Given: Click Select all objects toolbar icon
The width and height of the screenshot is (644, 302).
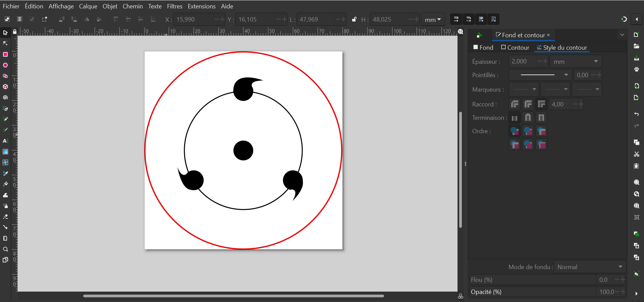Looking at the screenshot, I should (x=7, y=19).
